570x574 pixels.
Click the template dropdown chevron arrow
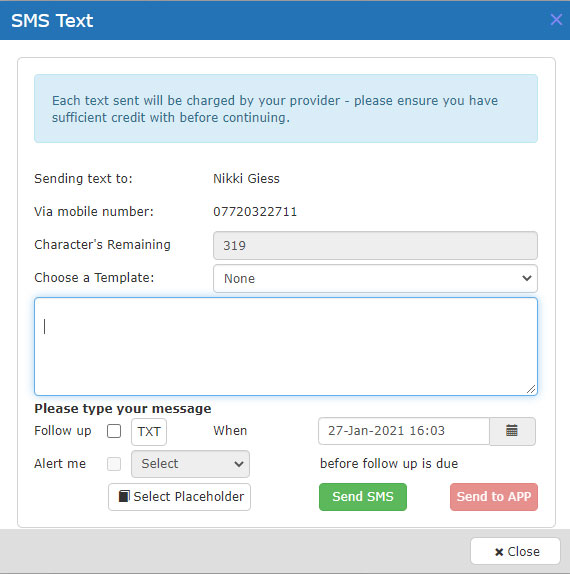(x=526, y=278)
